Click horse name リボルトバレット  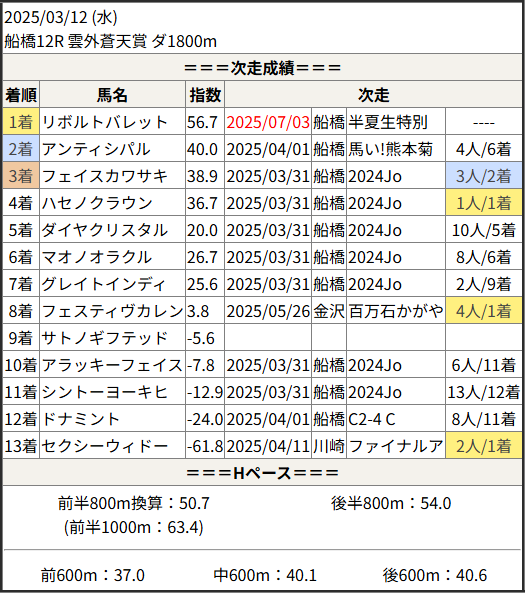[x=104, y=122]
